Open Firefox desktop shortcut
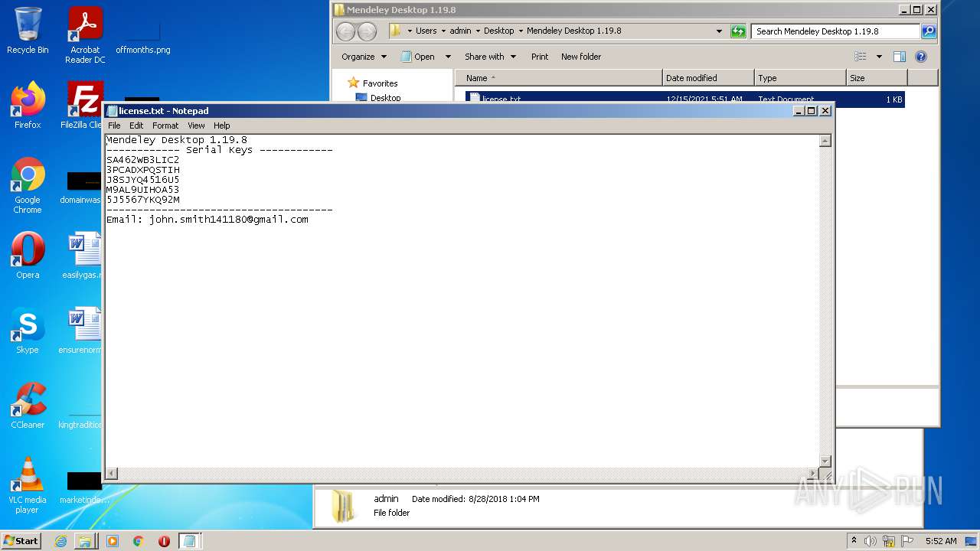The width and height of the screenshot is (980, 551). (x=28, y=106)
